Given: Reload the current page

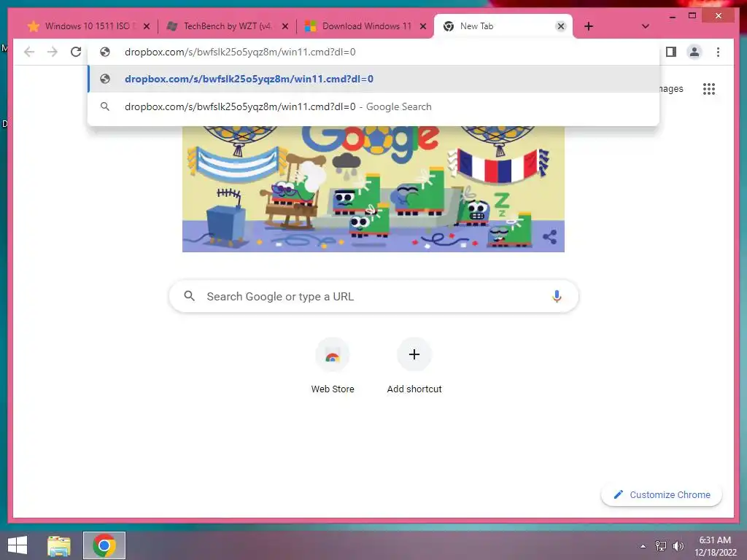Looking at the screenshot, I should coord(76,52).
